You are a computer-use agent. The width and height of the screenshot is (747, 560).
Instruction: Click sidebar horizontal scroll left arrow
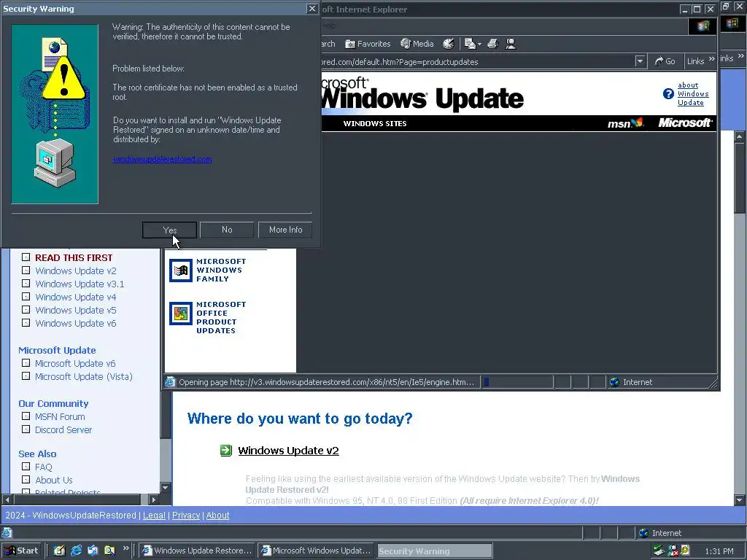click(x=7, y=499)
